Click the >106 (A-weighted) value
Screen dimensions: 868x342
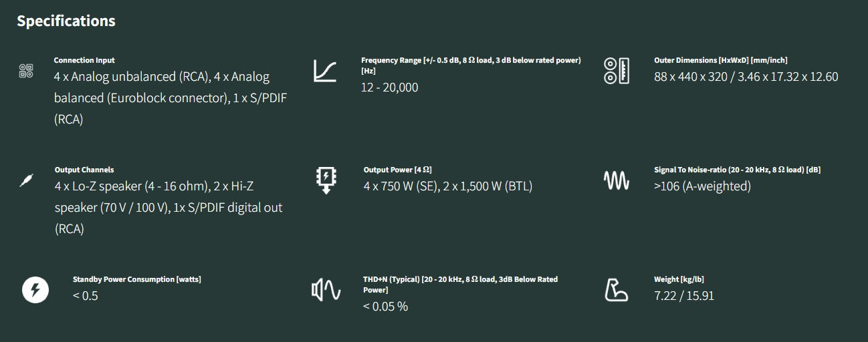click(702, 186)
